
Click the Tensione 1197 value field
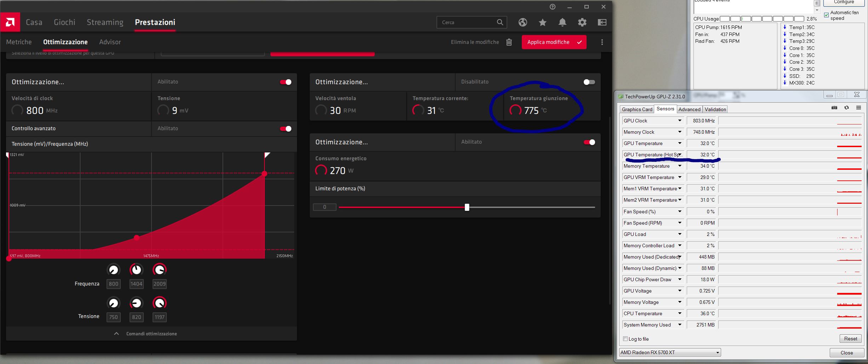(x=160, y=317)
